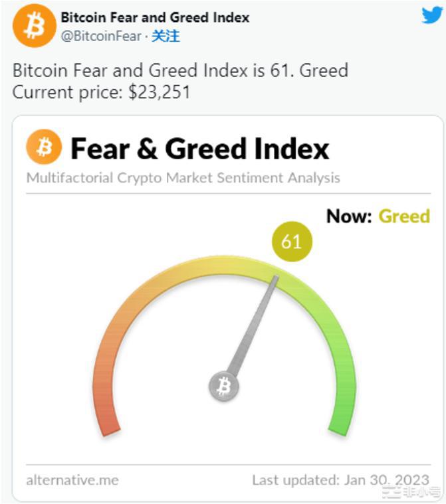Open the alternative.me source link
446x504 pixels.
pyautogui.click(x=72, y=479)
